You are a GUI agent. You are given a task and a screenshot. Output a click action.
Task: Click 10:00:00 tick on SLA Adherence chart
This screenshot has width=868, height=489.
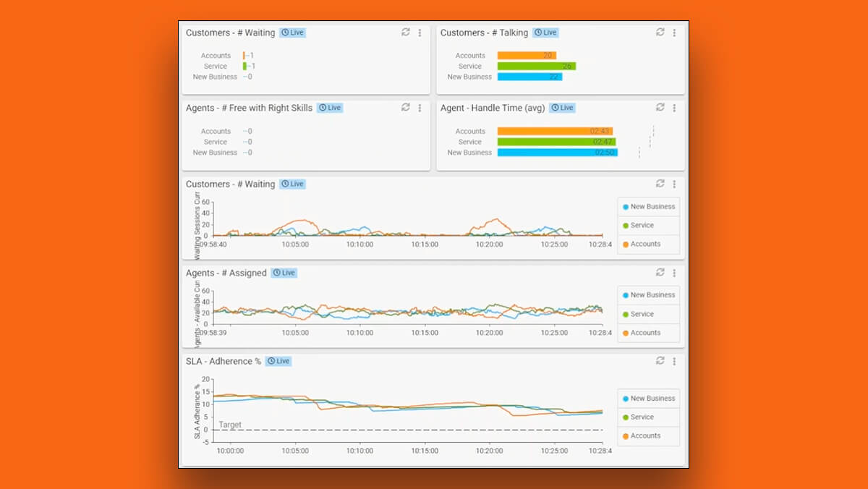(x=230, y=450)
